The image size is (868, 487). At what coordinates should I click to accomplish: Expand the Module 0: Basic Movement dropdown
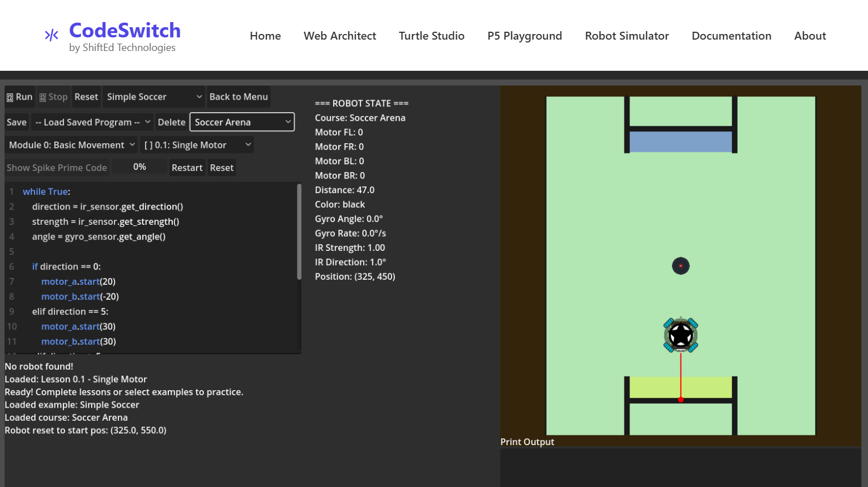(x=70, y=144)
